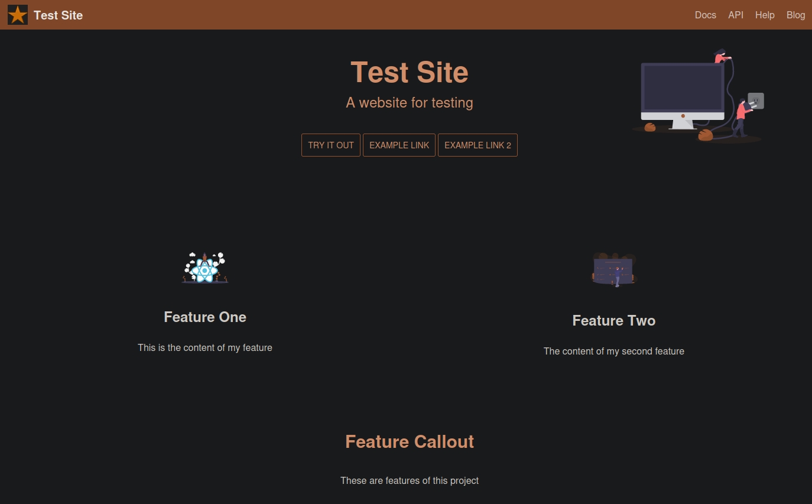This screenshot has width=812, height=504.
Task: Visit the Blog from the navbar
Action: pos(795,15)
